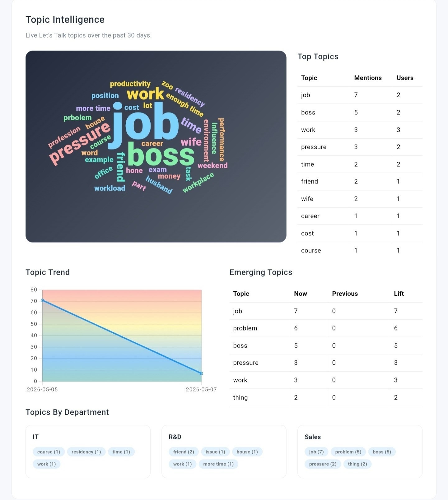Click the 'Users' column header in Top Topics
Screen dimensions: 448x500
[x=405, y=78]
